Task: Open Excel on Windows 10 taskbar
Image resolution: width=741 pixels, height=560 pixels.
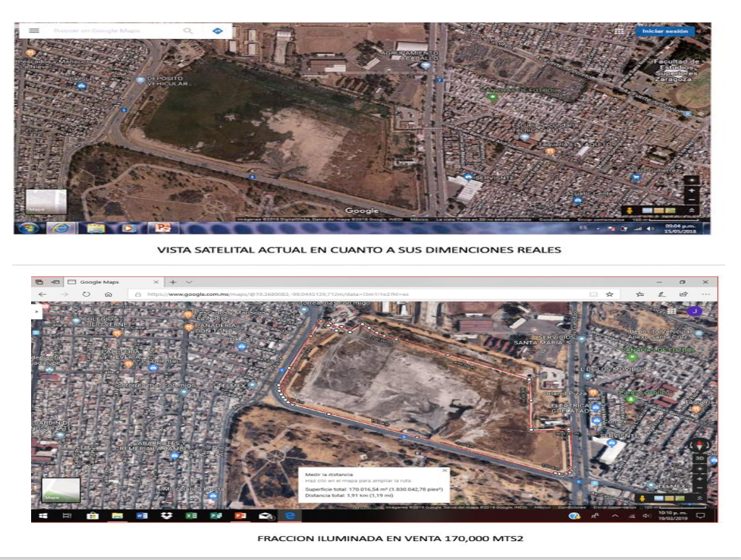Action: click(x=191, y=516)
